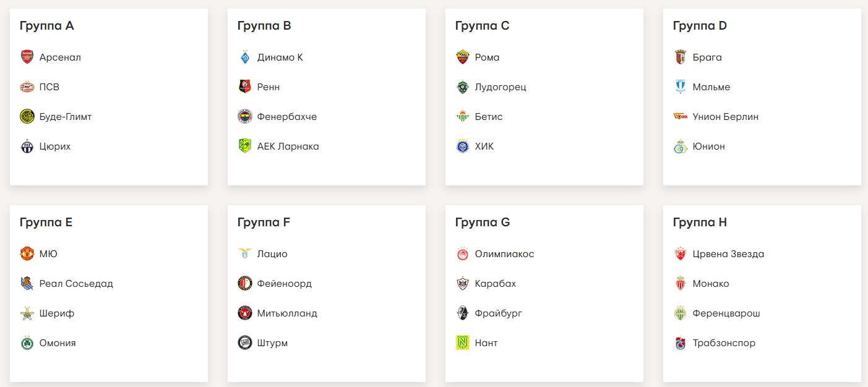Click the Группа G heading

[x=483, y=223]
